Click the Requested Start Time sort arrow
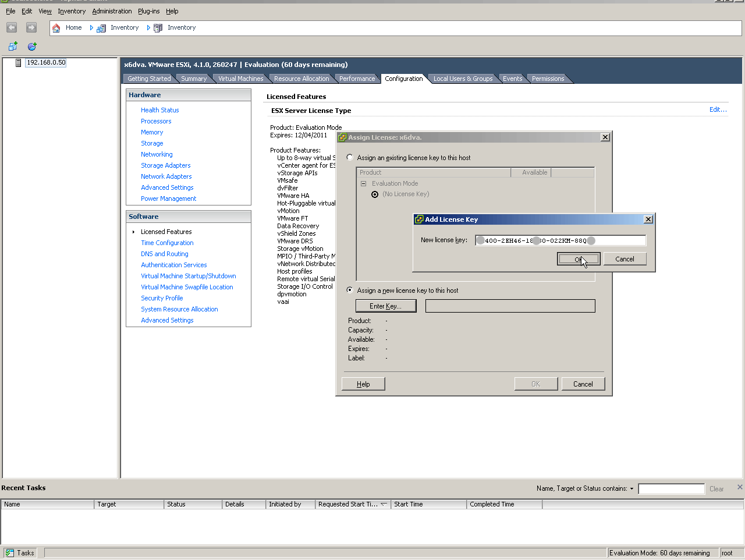Image resolution: width=745 pixels, height=560 pixels. (x=384, y=505)
